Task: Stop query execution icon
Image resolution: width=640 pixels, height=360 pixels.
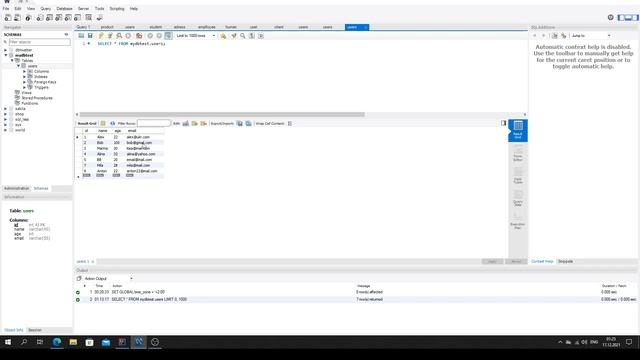Action: [x=128, y=36]
